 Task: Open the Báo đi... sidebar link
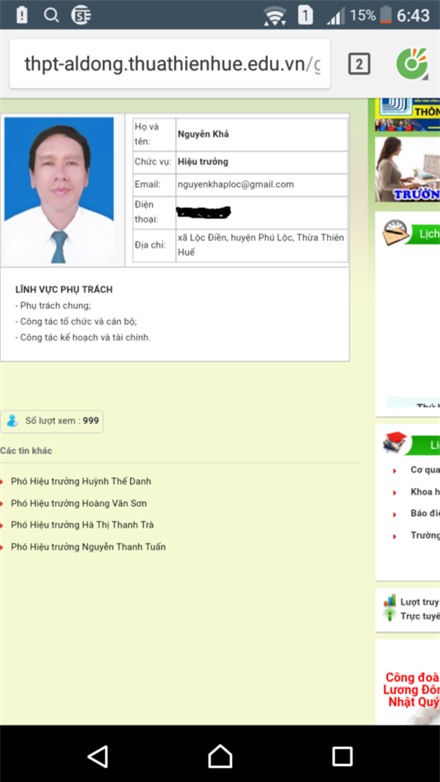click(x=425, y=513)
